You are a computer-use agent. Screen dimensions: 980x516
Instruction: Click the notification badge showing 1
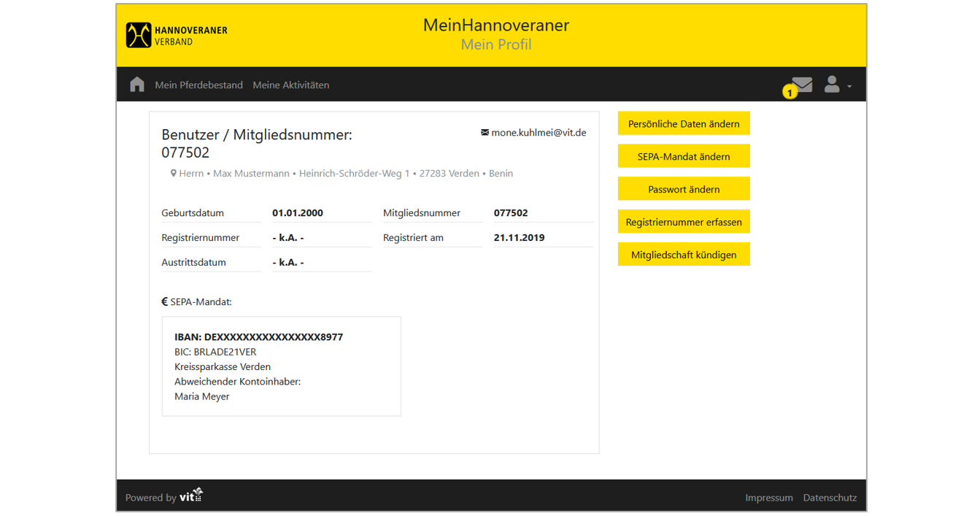[790, 93]
